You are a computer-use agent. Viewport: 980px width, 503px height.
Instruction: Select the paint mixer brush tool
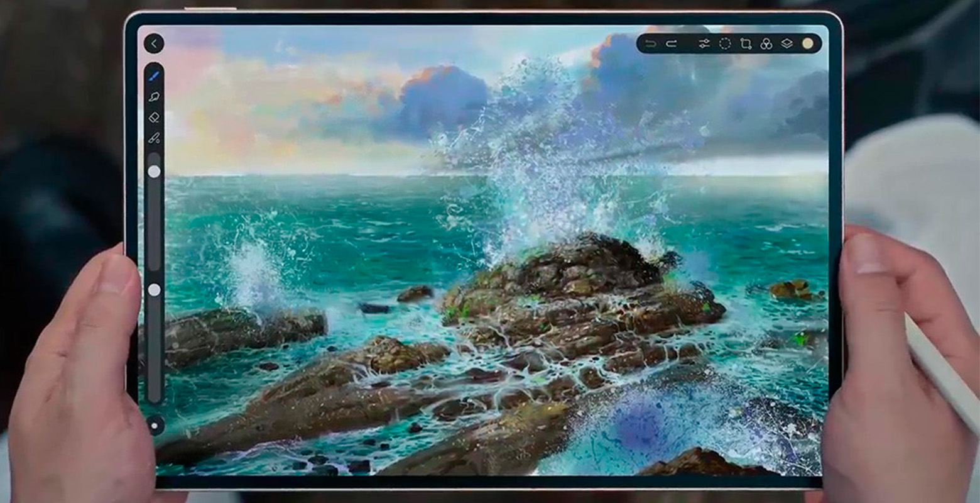coord(154,138)
